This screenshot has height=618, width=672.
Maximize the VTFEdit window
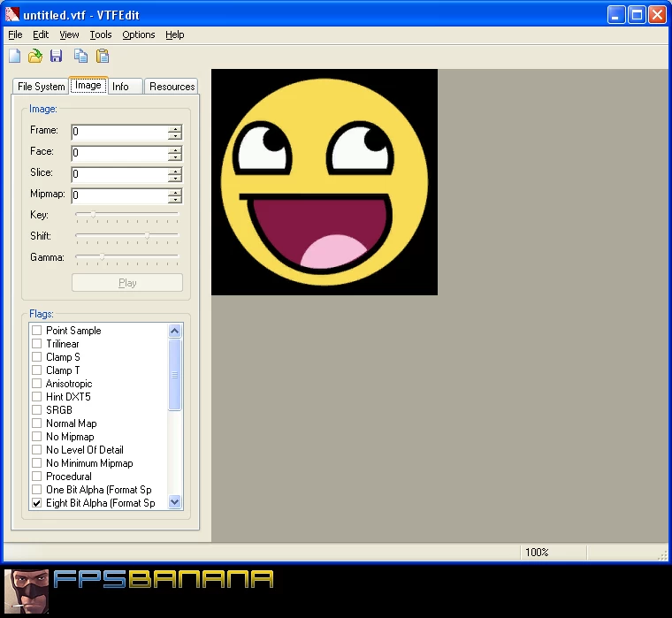(637, 15)
